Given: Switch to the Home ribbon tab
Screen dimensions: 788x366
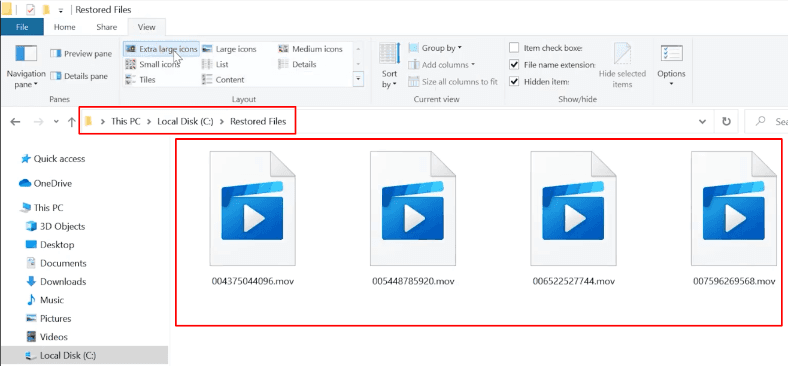Looking at the screenshot, I should pyautogui.click(x=65, y=27).
